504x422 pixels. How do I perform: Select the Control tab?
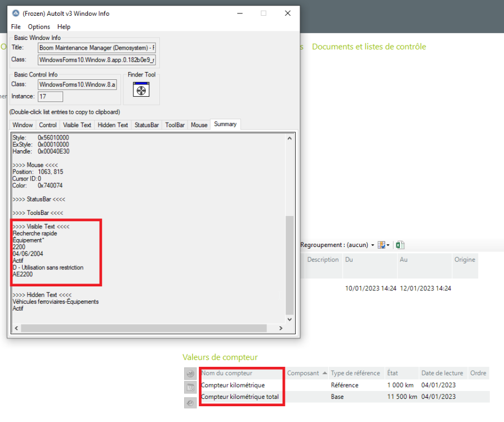click(x=48, y=125)
